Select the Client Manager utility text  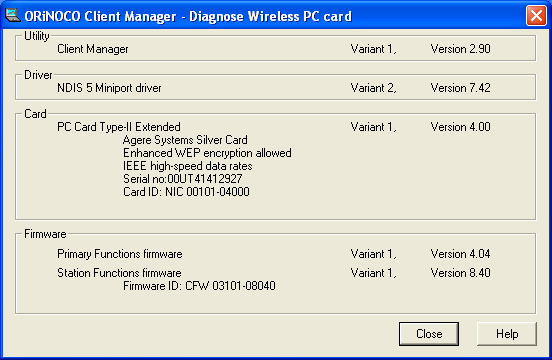point(93,49)
